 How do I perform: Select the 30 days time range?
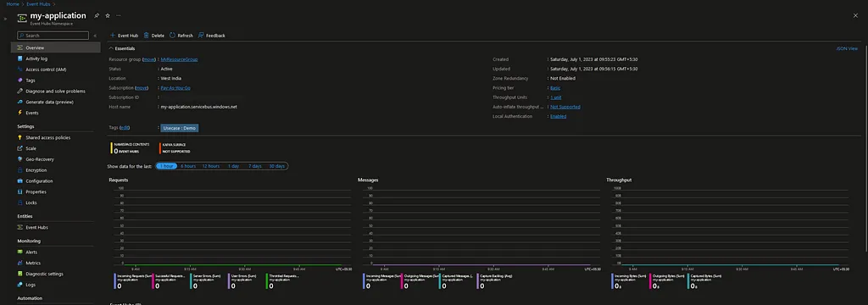pyautogui.click(x=277, y=166)
